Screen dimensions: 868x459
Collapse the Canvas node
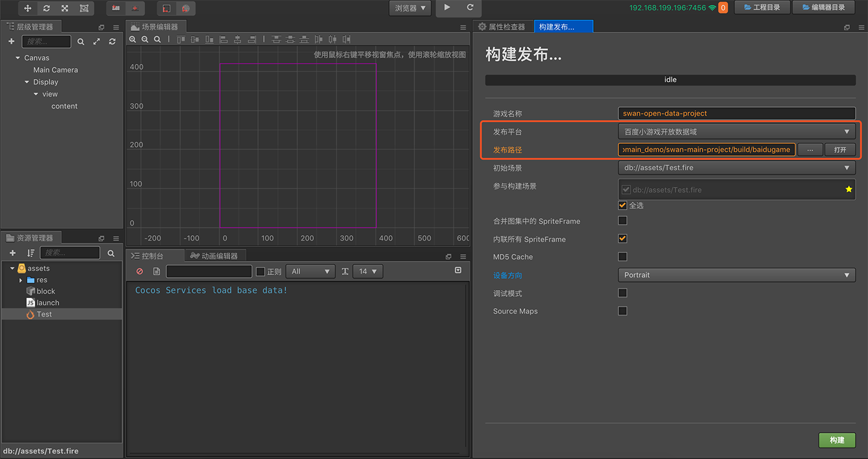coord(18,58)
